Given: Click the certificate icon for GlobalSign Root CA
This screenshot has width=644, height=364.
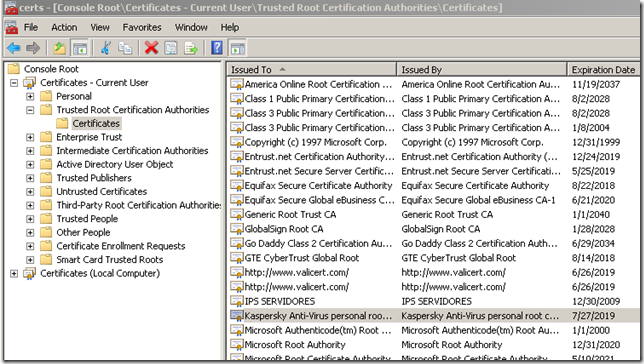Looking at the screenshot, I should (237, 229).
